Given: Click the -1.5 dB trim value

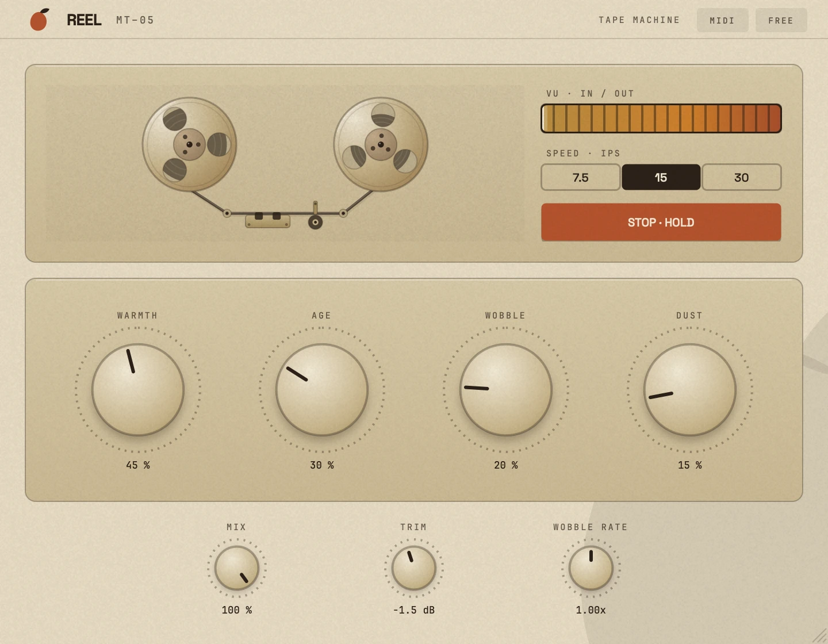Looking at the screenshot, I should 414,610.
